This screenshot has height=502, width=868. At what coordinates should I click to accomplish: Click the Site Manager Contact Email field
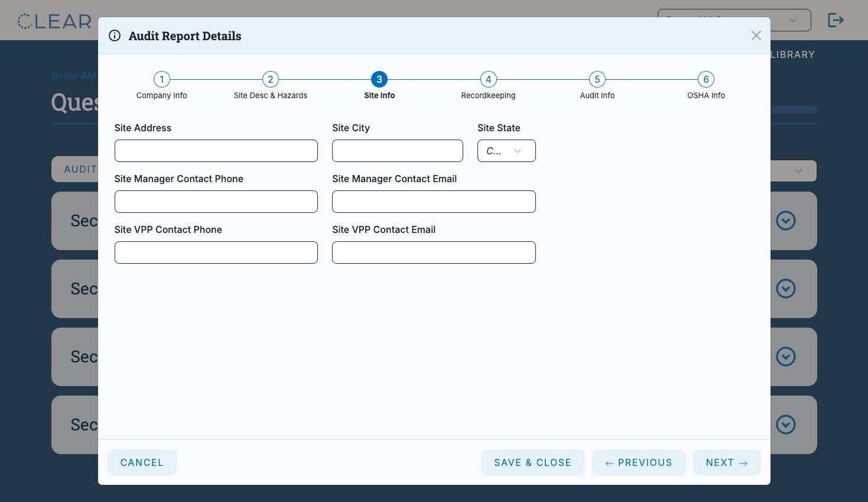pyautogui.click(x=434, y=202)
